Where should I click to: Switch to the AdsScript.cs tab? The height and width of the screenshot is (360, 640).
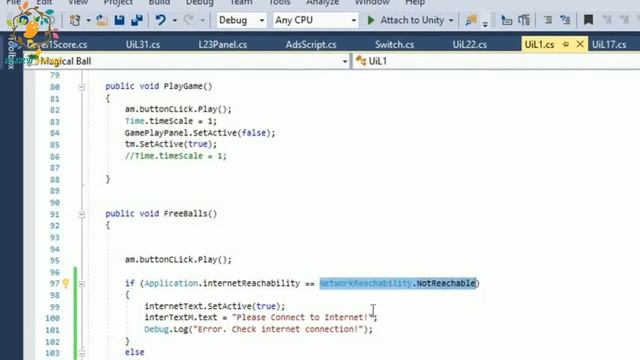point(311,44)
